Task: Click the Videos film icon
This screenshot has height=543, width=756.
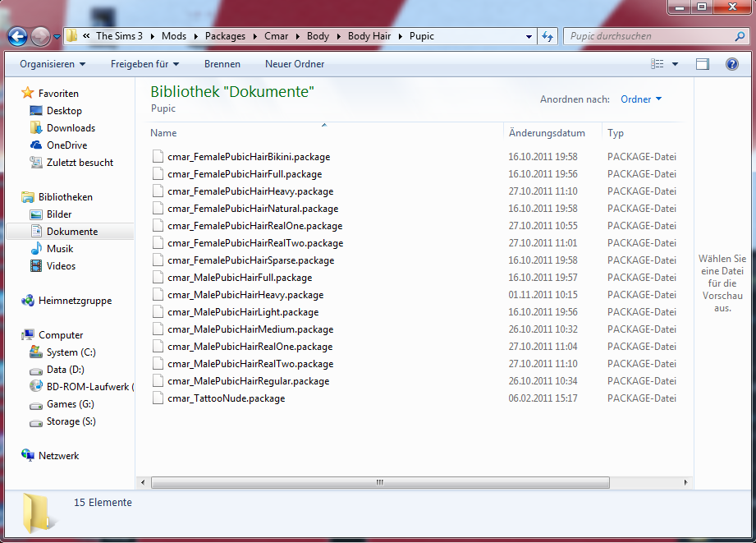Action: [36, 266]
